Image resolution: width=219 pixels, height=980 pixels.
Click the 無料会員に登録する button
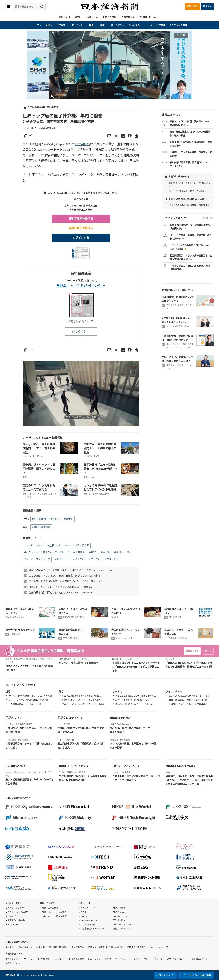tap(81, 228)
